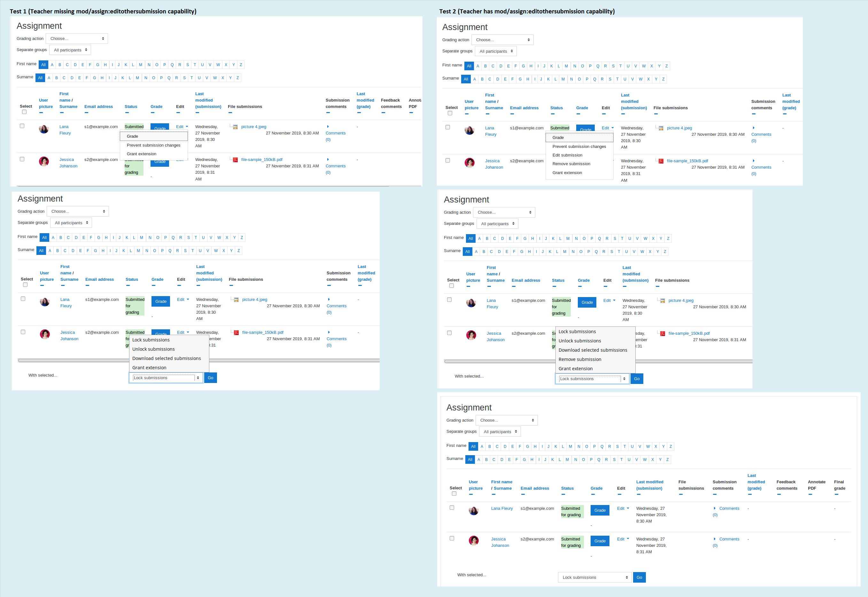Open Grading action dropdown in Test 2 top panel
This screenshot has height=597, width=868.
point(502,40)
